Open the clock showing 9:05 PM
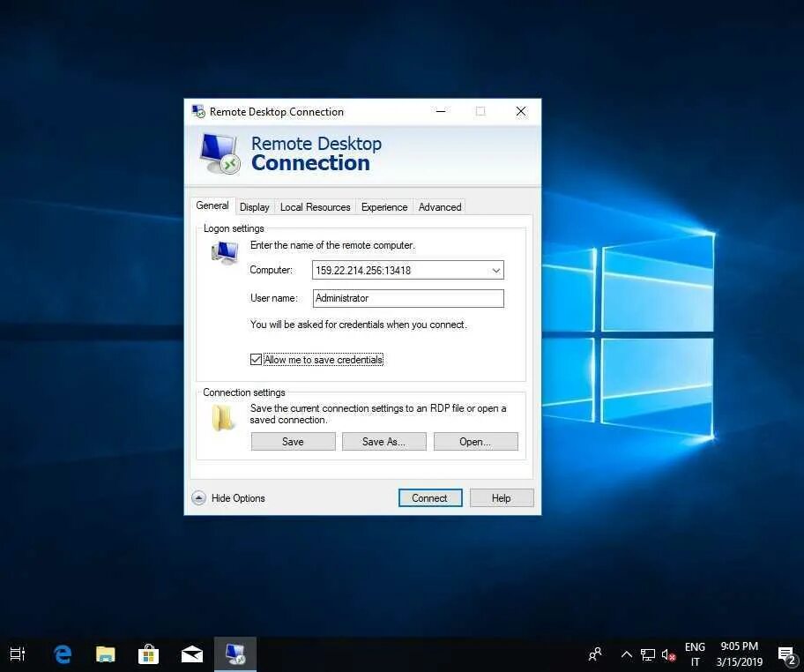Screen dimensions: 804x672 (740, 654)
